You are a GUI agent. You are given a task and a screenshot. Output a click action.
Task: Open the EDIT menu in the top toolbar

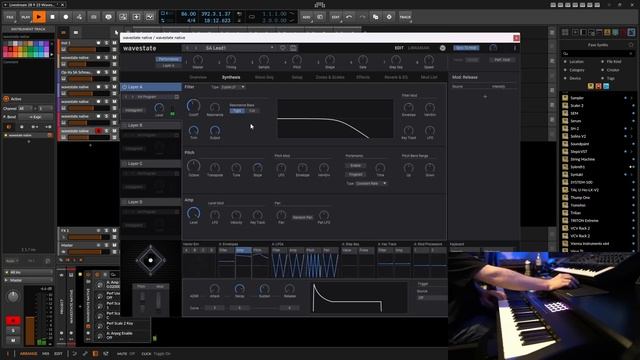pos(336,17)
